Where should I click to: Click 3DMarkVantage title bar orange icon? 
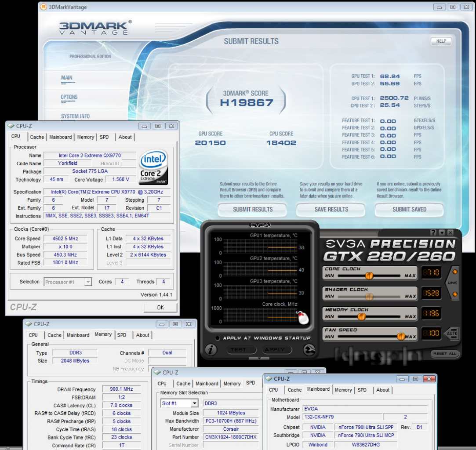point(44,7)
